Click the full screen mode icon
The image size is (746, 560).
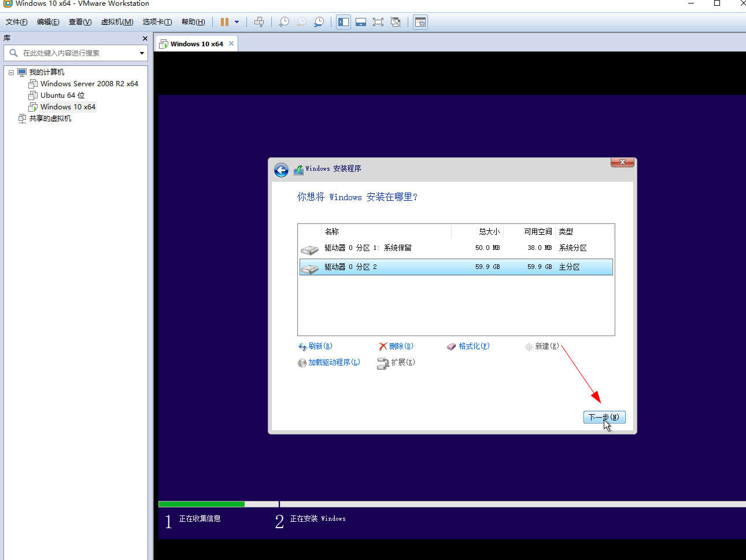click(x=378, y=22)
